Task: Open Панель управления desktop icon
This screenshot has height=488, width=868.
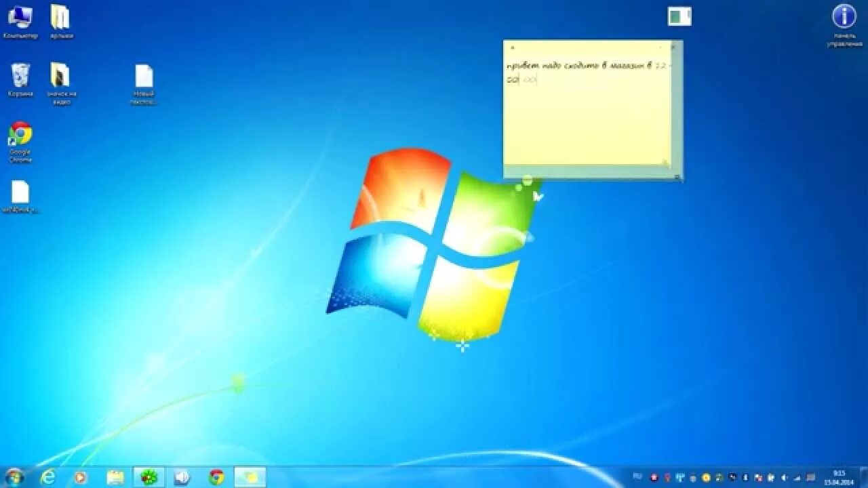Action: (x=844, y=25)
